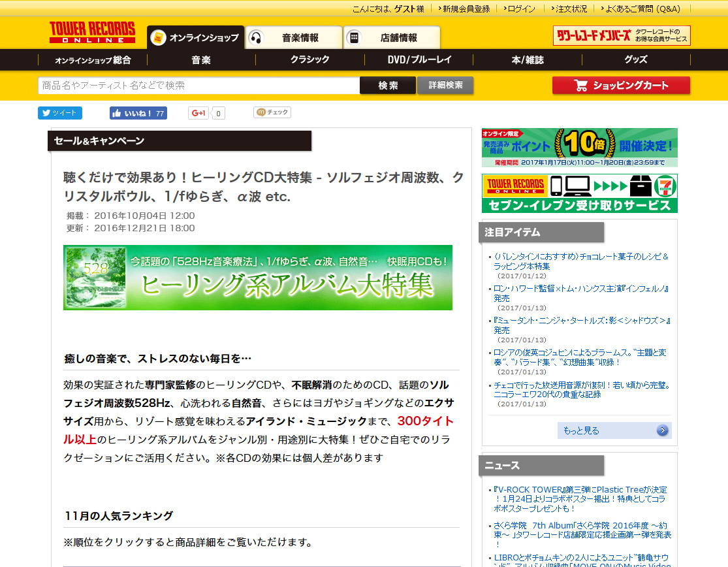Click the mixi チェック button
Viewport: 728px width, 567px height.
[x=272, y=112]
